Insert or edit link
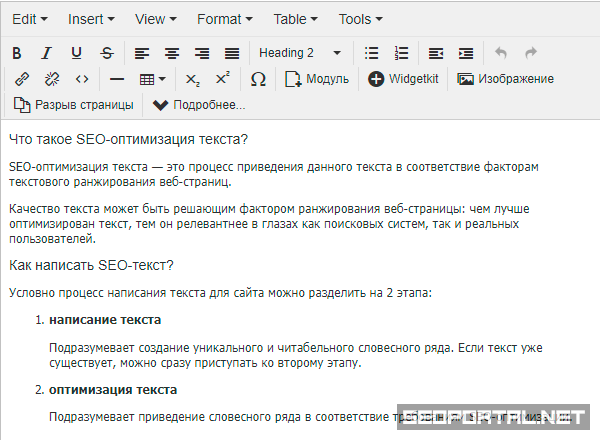This screenshot has height=440, width=600. (22, 79)
